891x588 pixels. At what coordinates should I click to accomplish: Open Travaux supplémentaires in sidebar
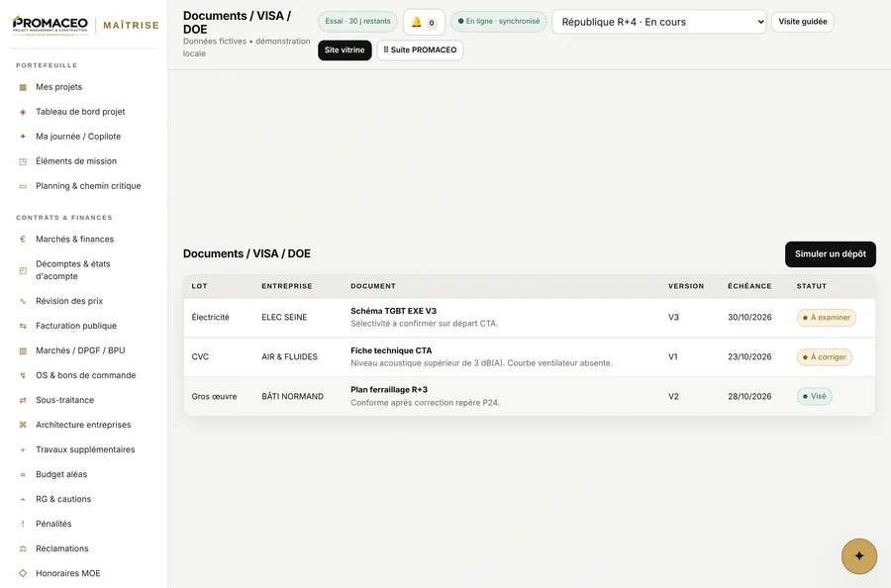coord(85,449)
